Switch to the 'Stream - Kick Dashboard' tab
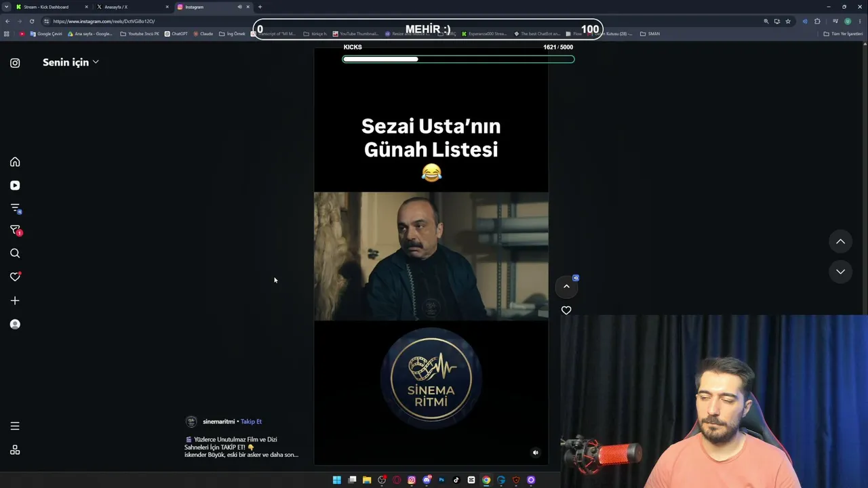This screenshot has height=488, width=868. pyautogui.click(x=52, y=7)
